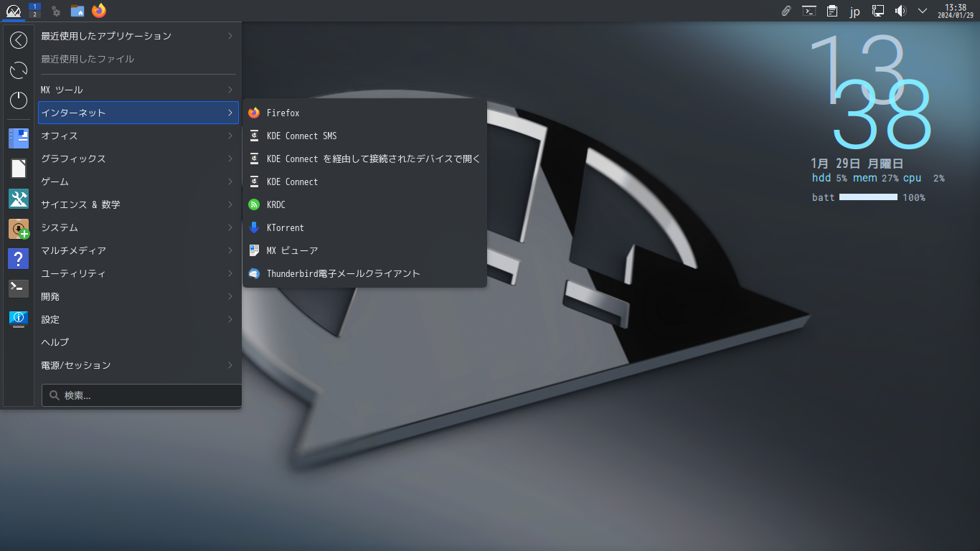This screenshot has width=980, height=551.
Task: Focus the 検索 search field
Action: (142, 395)
